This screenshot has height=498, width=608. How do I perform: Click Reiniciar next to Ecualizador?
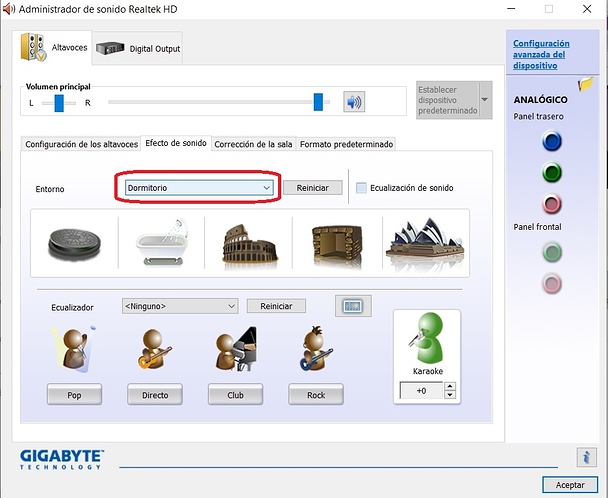[x=276, y=306]
